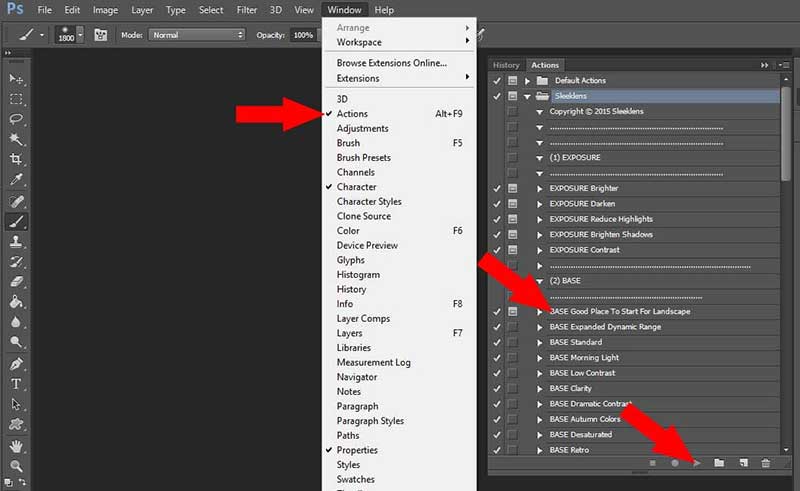Select the Eyedropper tool
Screen dimensions: 800x491
16,179
